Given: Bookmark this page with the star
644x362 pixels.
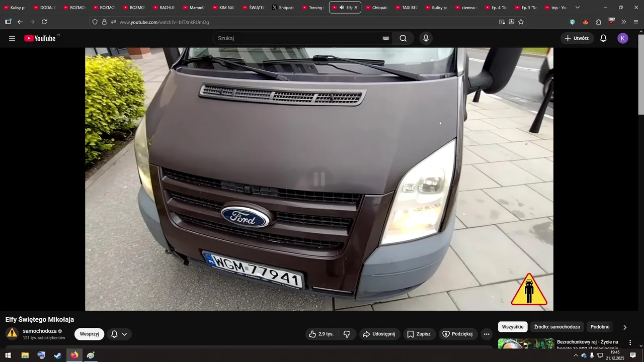Looking at the screenshot, I should click(521, 22).
